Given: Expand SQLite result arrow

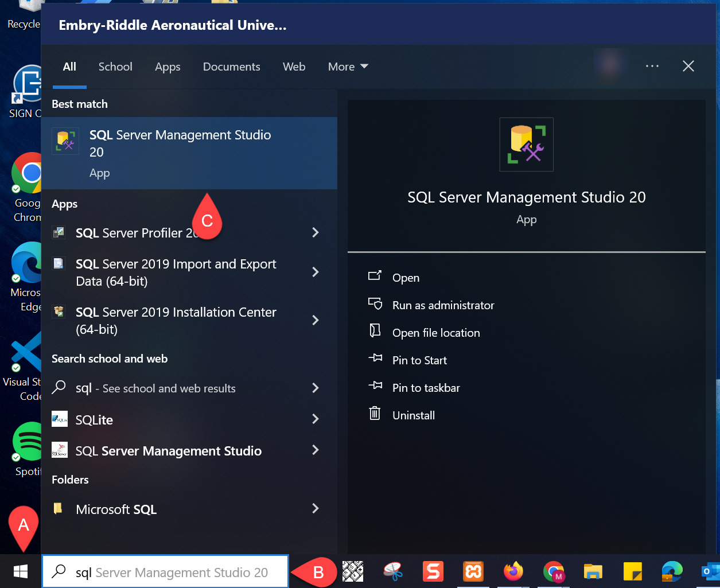Looking at the screenshot, I should [315, 419].
